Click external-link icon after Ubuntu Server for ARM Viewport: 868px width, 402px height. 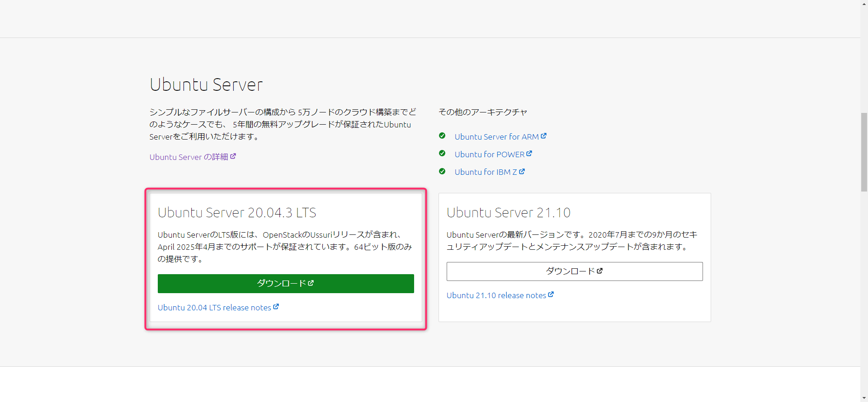tap(543, 136)
